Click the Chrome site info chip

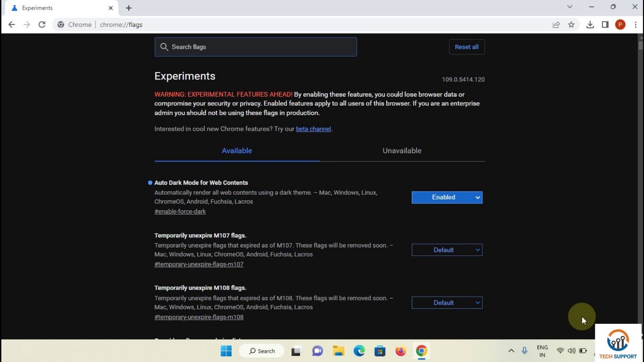click(74, 25)
